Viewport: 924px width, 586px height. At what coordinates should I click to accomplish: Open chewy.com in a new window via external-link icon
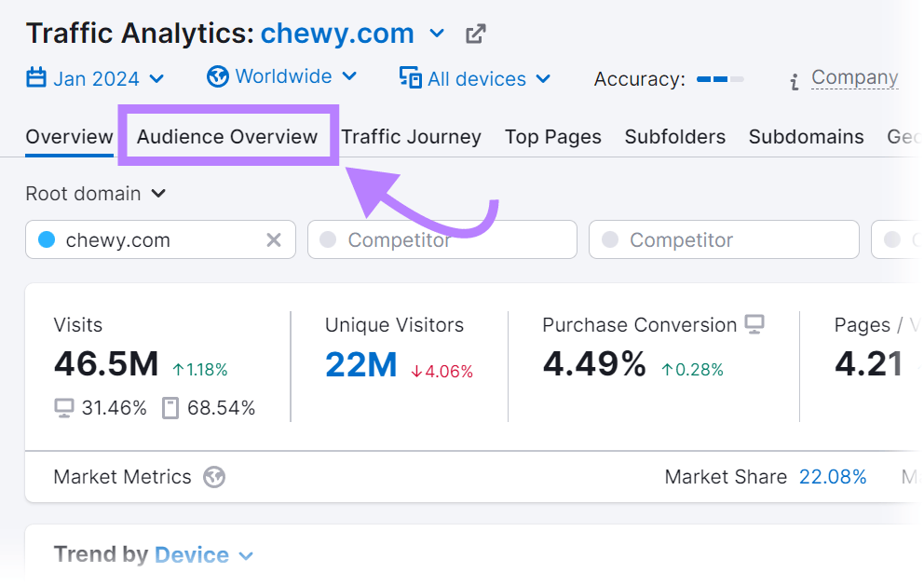(x=475, y=33)
